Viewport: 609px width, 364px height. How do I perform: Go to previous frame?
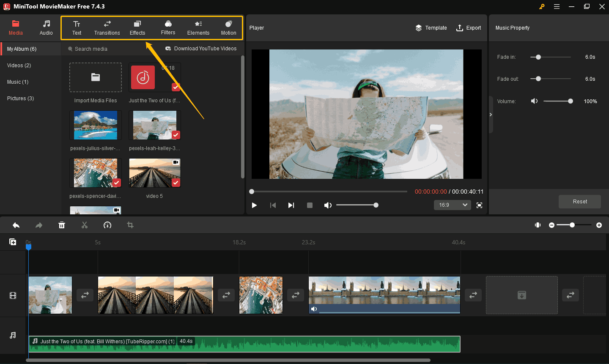[273, 205]
